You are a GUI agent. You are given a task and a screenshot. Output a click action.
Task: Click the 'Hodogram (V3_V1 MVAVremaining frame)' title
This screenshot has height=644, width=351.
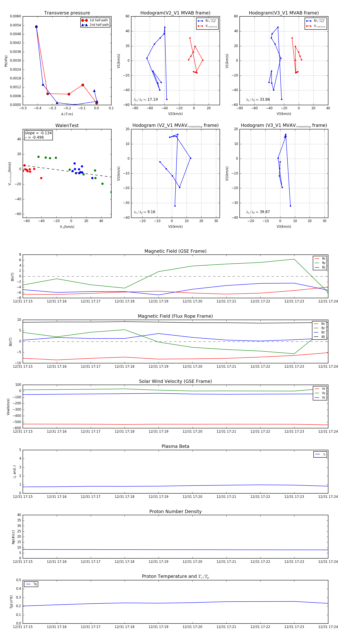tap(284, 125)
